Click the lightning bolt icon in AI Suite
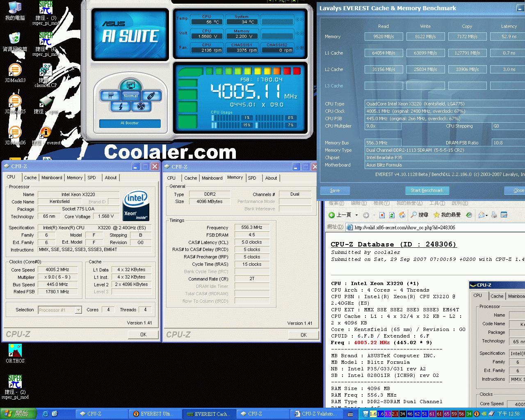 click(x=121, y=107)
